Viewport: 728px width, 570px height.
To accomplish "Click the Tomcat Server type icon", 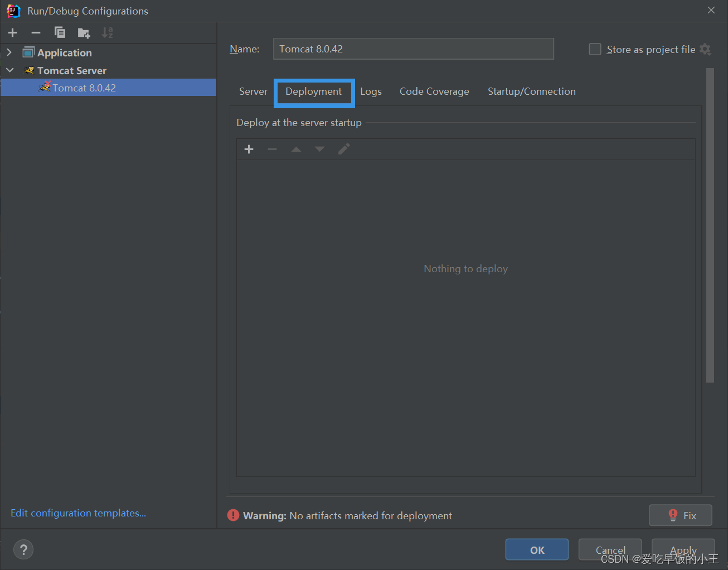I will pos(29,70).
